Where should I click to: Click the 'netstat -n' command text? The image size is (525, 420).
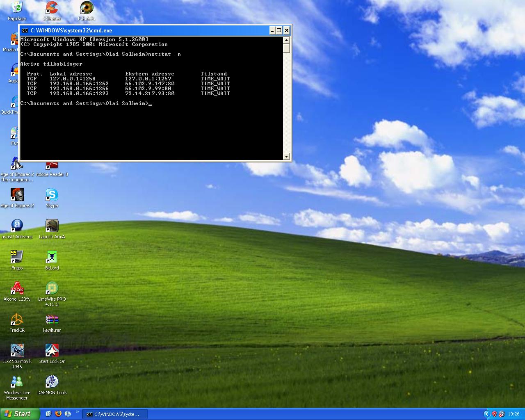click(164, 54)
